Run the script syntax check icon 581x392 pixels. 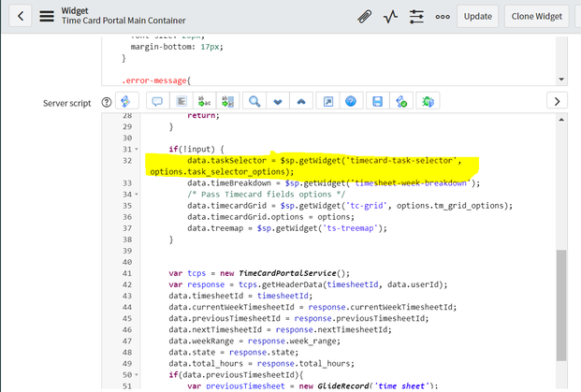[401, 101]
